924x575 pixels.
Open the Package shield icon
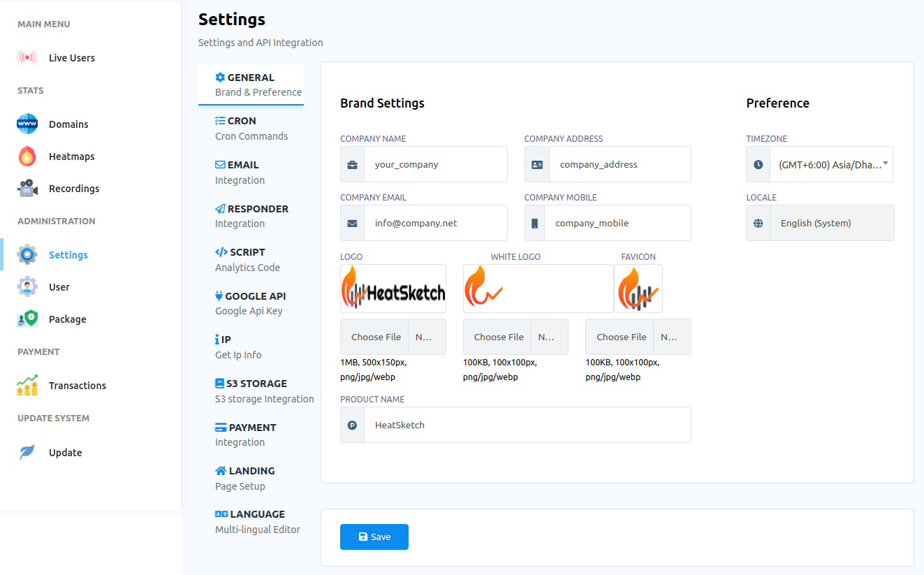pos(27,319)
